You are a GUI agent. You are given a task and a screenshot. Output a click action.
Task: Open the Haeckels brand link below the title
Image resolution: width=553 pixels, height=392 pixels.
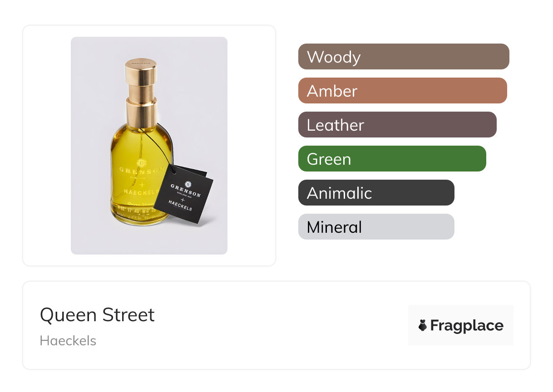(68, 341)
